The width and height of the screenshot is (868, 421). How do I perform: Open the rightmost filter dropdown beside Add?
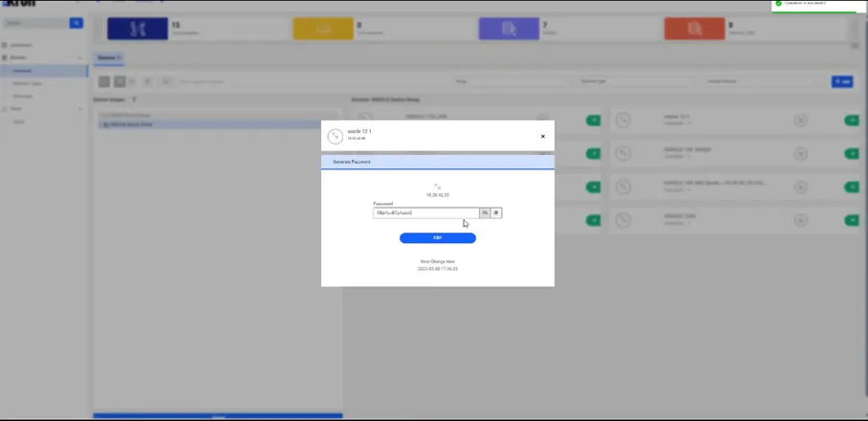(764, 81)
